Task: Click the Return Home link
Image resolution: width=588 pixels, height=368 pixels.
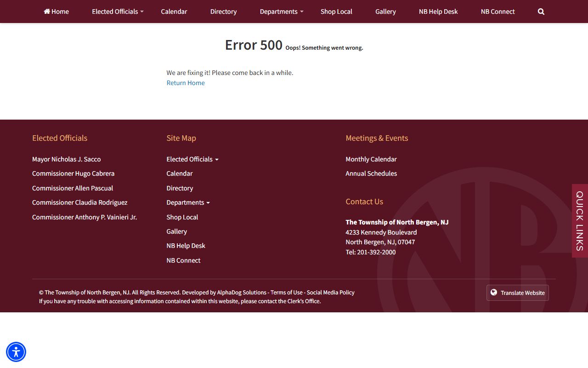Action: point(186,83)
